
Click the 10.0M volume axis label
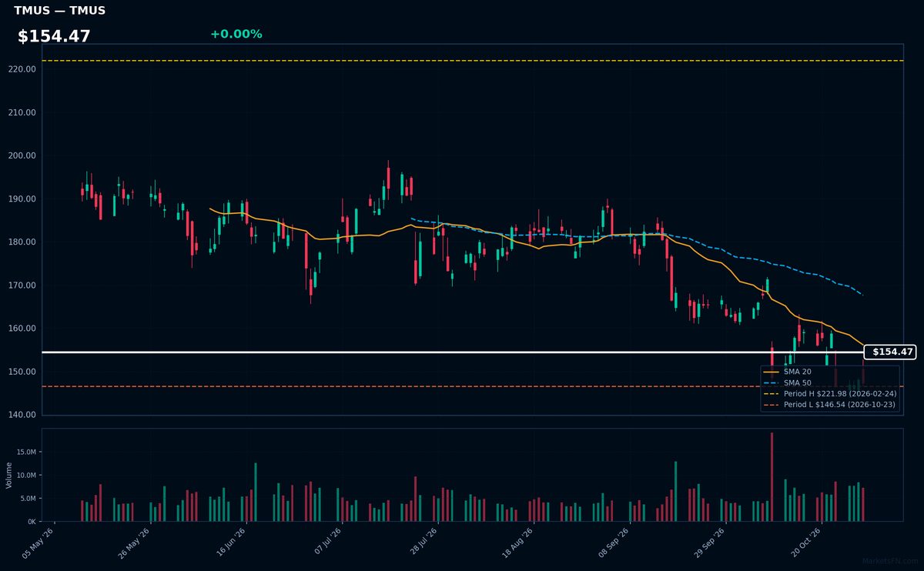(x=26, y=476)
